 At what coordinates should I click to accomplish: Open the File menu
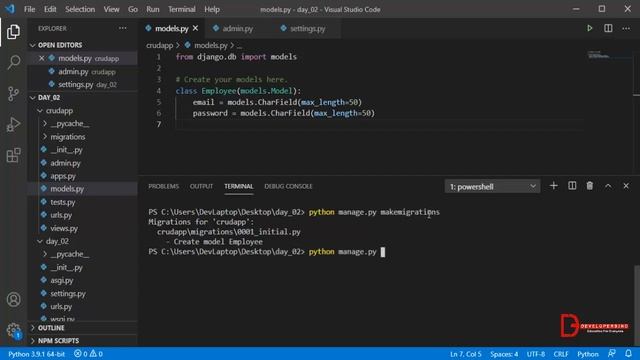pyautogui.click(x=29, y=9)
